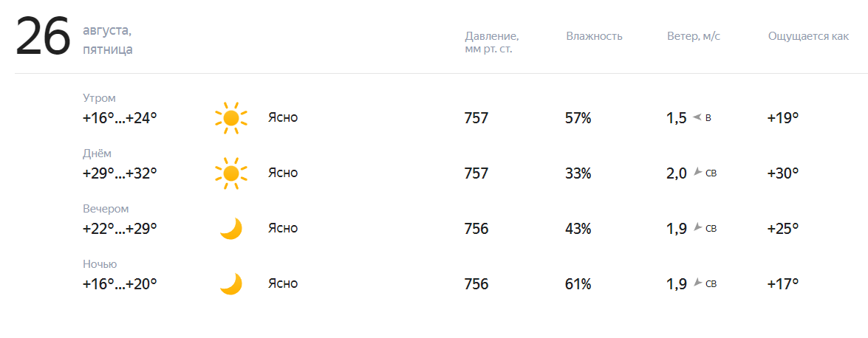
Task: Click the Влажность column header
Action: click(x=594, y=36)
